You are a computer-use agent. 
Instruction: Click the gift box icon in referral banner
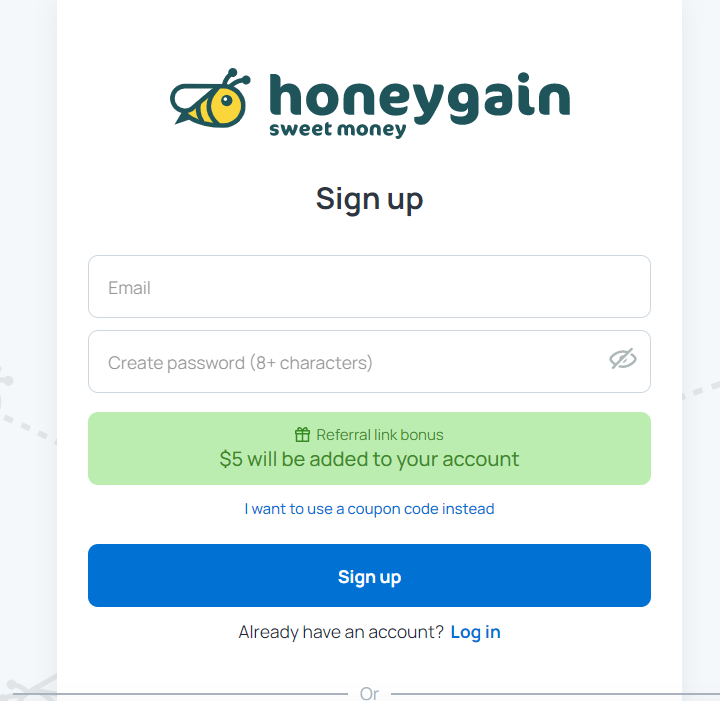point(302,434)
